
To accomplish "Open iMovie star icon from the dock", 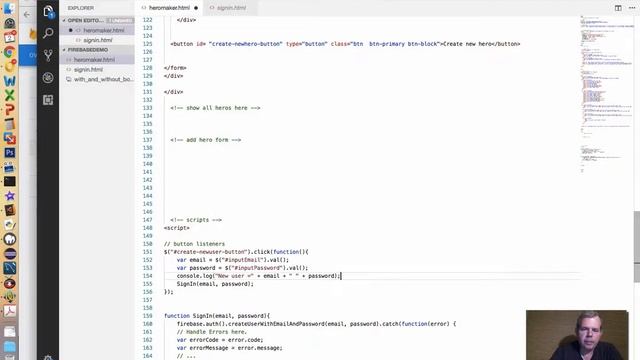I will 9,196.
